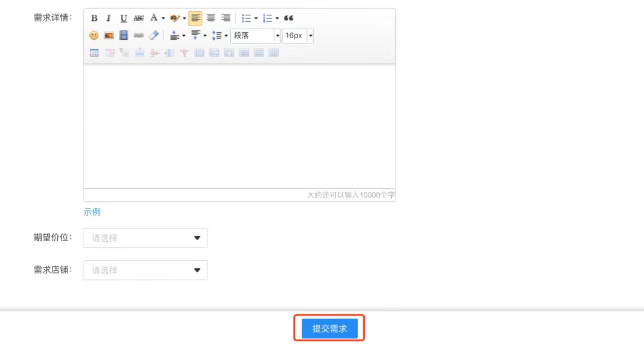Open numbered list style dropdown arrow
The image size is (644, 346).
click(x=277, y=18)
